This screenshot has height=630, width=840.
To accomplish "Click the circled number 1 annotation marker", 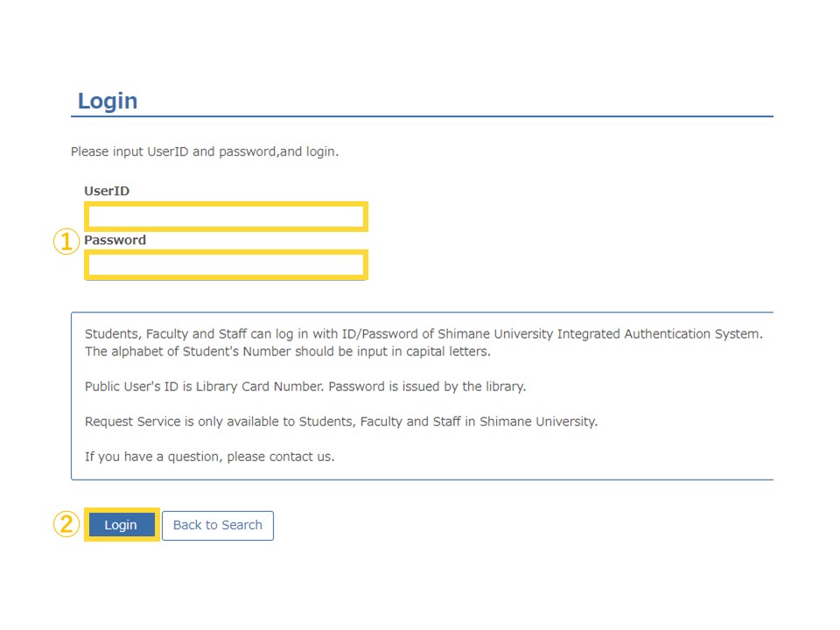I will coord(66,241).
